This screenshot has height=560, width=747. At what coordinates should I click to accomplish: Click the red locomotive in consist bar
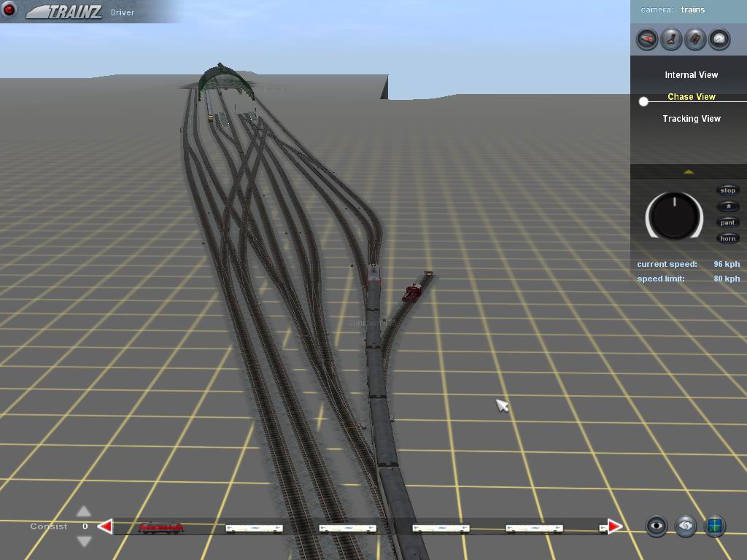(x=160, y=527)
